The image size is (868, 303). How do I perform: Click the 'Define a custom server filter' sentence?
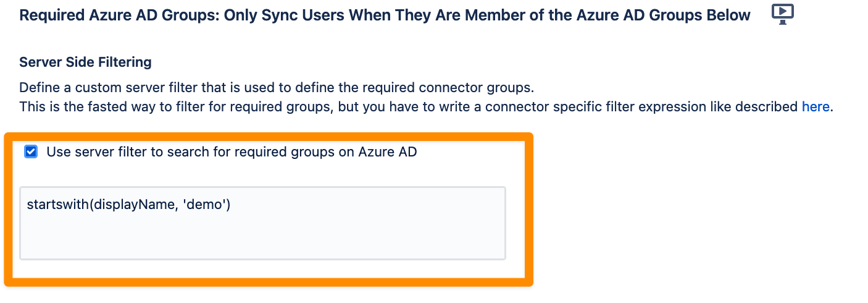(277, 87)
